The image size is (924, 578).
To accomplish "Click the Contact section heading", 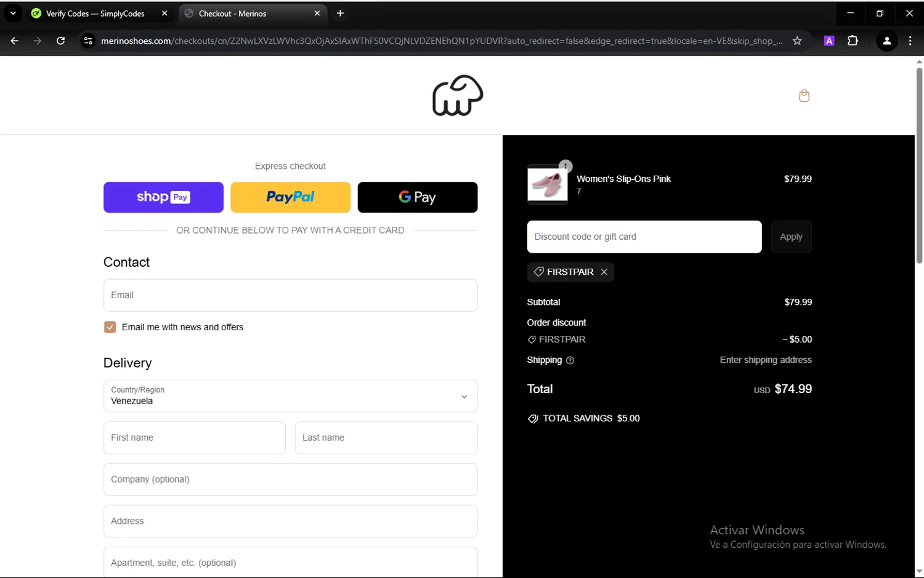I will point(126,263).
